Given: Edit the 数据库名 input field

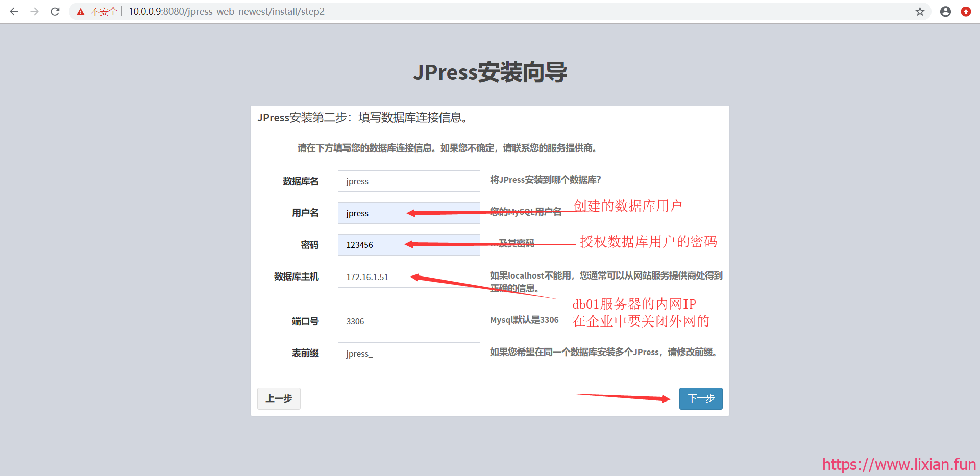Looking at the screenshot, I should tap(409, 181).
